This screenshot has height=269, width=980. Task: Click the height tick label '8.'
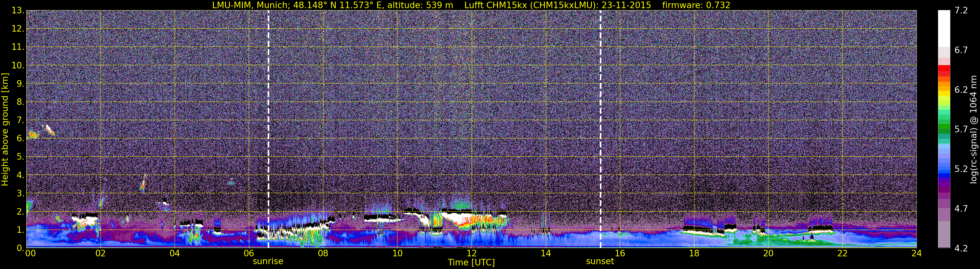20,102
